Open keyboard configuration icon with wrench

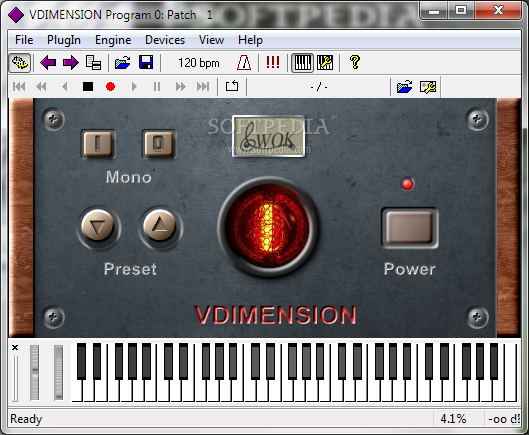point(325,63)
